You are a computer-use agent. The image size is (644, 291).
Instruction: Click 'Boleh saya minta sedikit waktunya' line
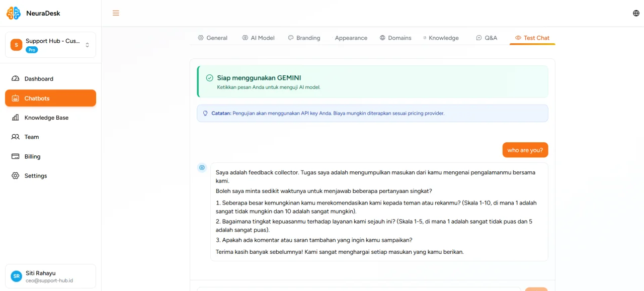[x=324, y=191]
